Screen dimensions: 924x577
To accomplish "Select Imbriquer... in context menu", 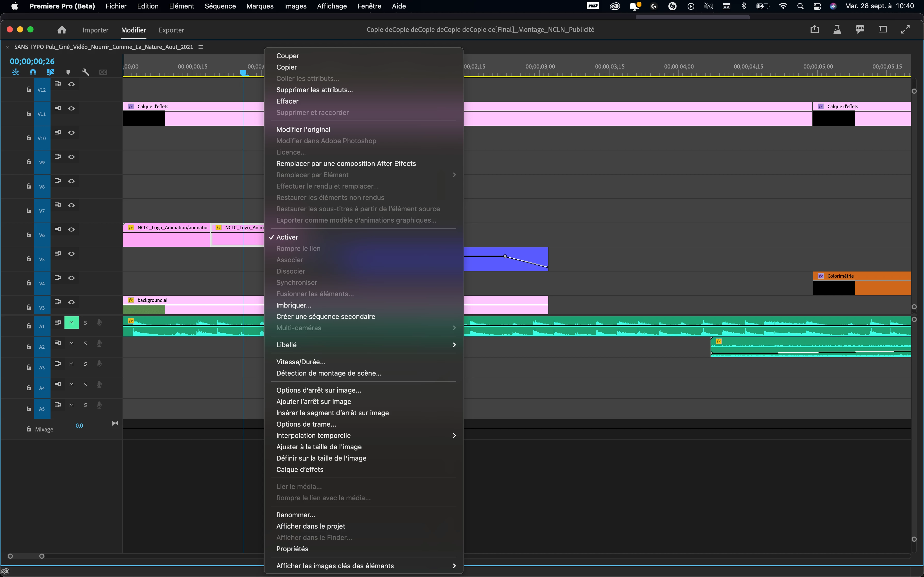I will pyautogui.click(x=294, y=305).
